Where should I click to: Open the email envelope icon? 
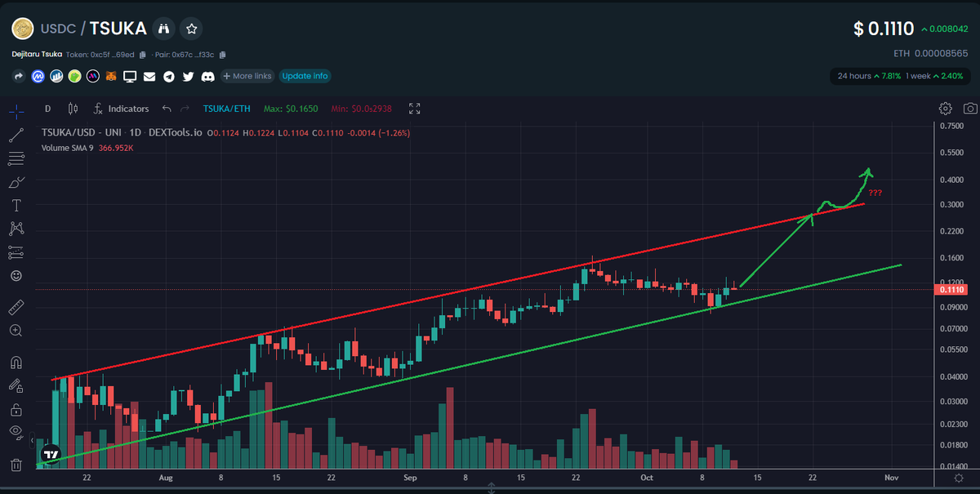coord(149,76)
